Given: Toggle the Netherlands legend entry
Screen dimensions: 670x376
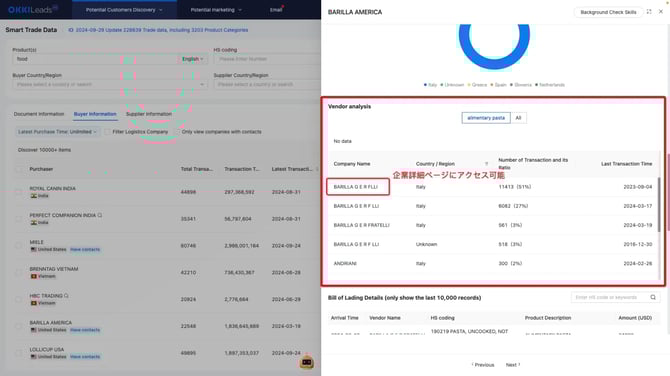Looking at the screenshot, I should (x=550, y=85).
